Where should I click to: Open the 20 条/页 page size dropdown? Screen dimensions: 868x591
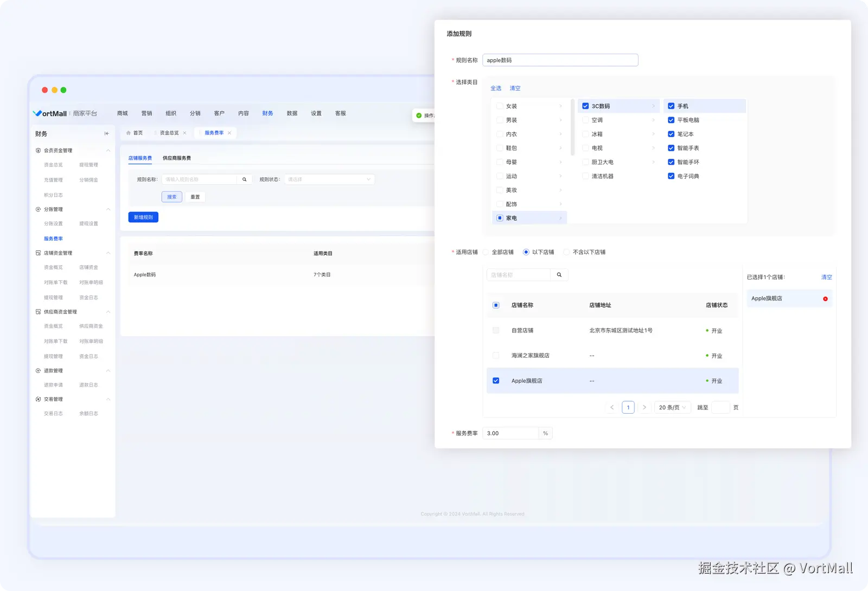673,407
